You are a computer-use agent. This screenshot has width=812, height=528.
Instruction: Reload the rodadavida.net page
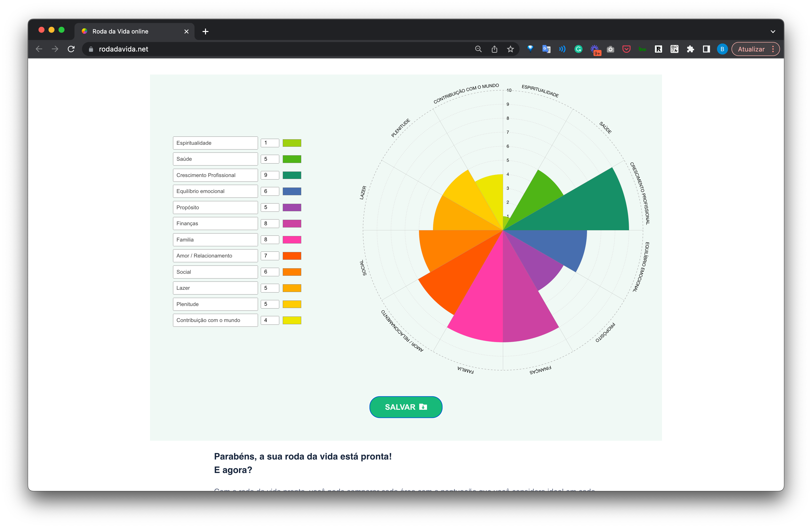click(71, 49)
